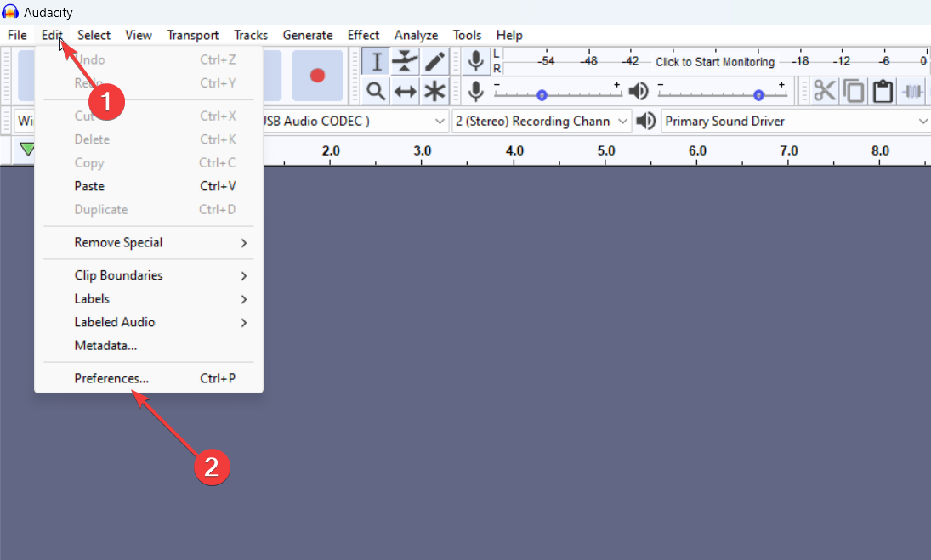Expand the Labels submenu
Viewport: 931px width, 560px height.
[x=149, y=299]
